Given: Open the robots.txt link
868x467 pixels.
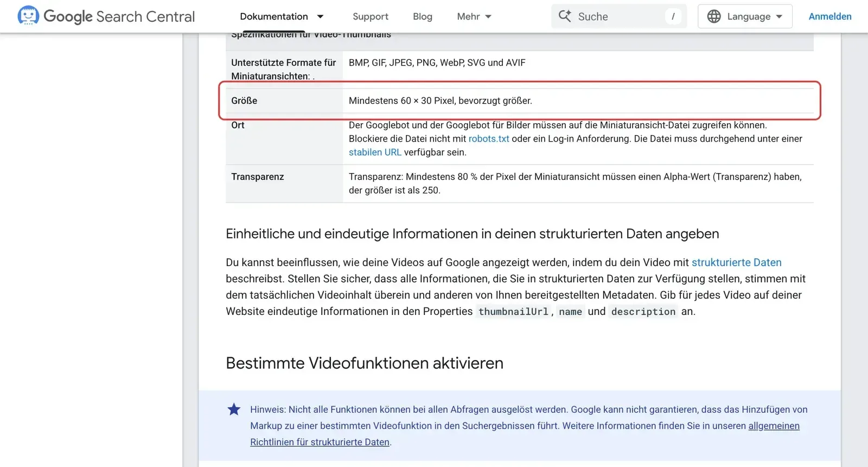Looking at the screenshot, I should (489, 138).
